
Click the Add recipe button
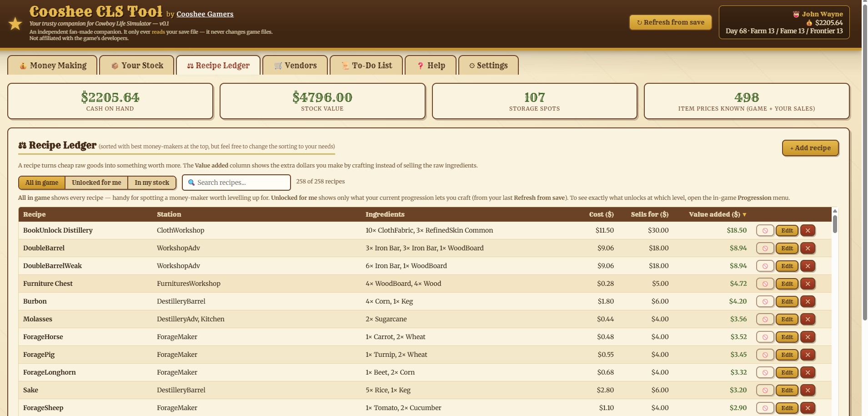pyautogui.click(x=810, y=148)
